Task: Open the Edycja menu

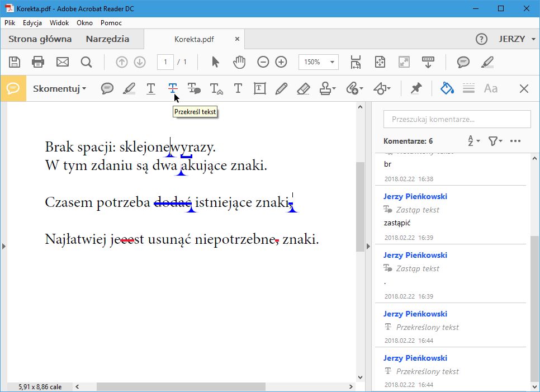Action: point(32,23)
